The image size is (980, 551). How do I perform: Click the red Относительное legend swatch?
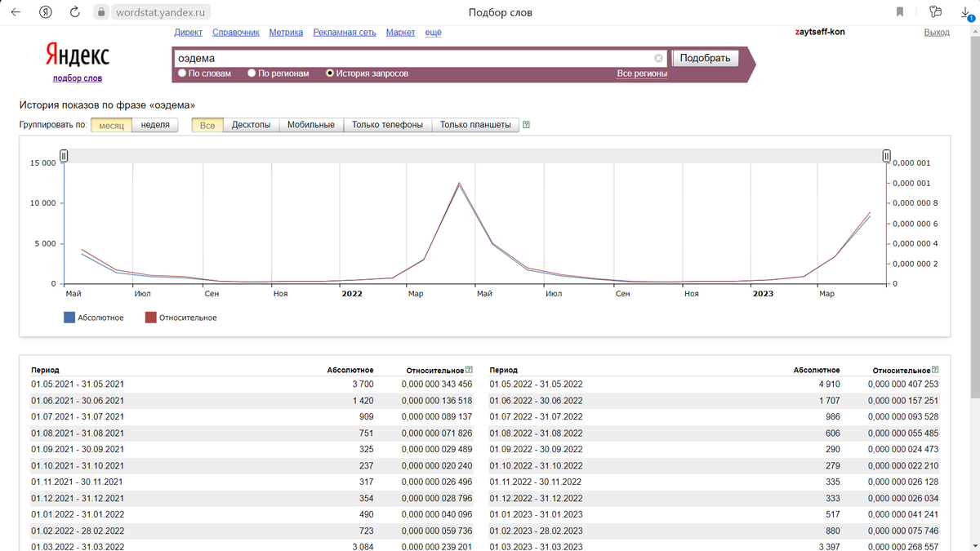pyautogui.click(x=150, y=318)
